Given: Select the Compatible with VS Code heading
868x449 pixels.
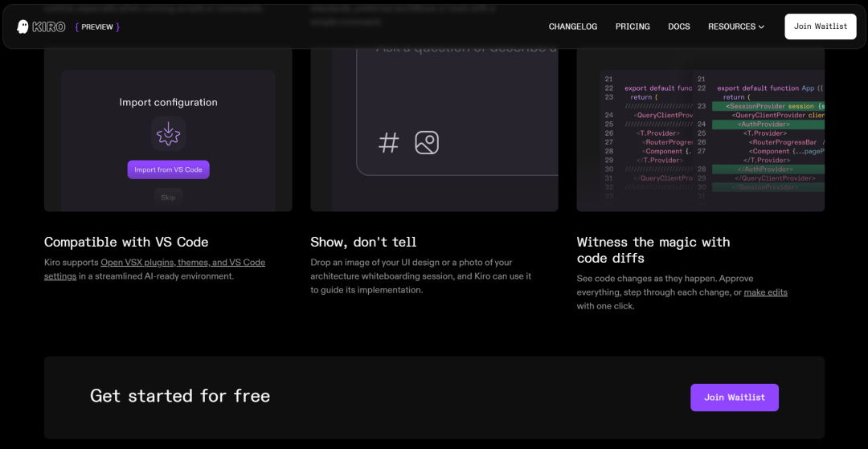Looking at the screenshot, I should coord(126,242).
